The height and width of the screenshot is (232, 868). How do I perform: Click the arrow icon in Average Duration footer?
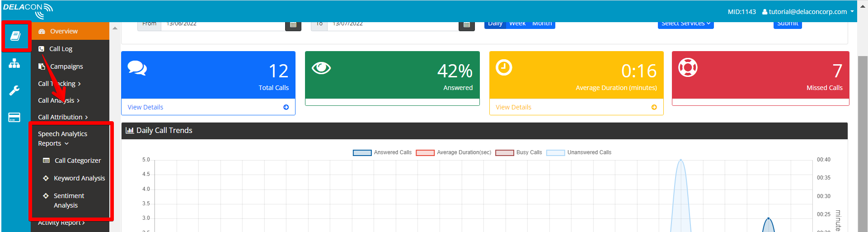654,107
